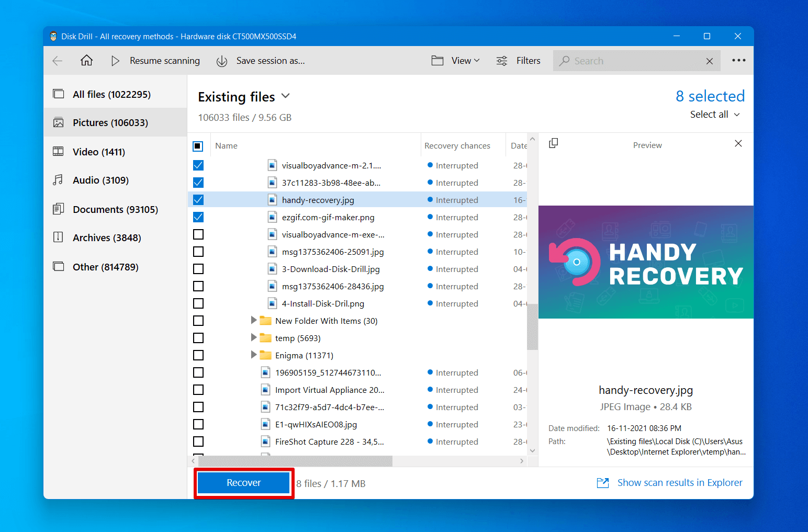Open the three-dot more options menu
Screen dimensions: 808x532
739,60
